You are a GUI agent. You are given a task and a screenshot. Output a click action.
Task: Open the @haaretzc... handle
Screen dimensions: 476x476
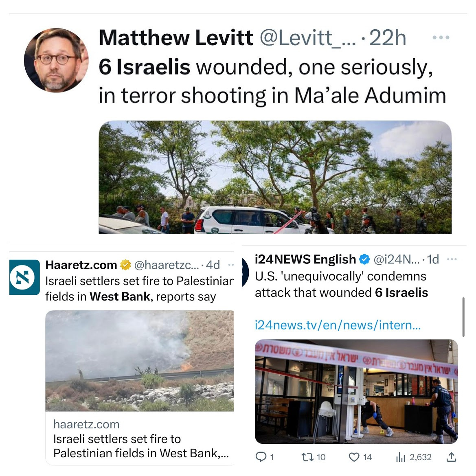(167, 265)
